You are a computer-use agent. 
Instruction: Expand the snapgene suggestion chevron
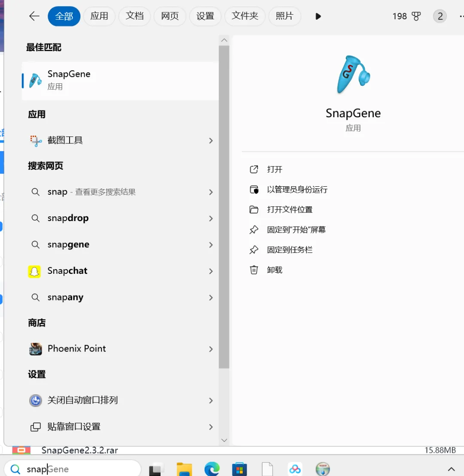(x=211, y=245)
